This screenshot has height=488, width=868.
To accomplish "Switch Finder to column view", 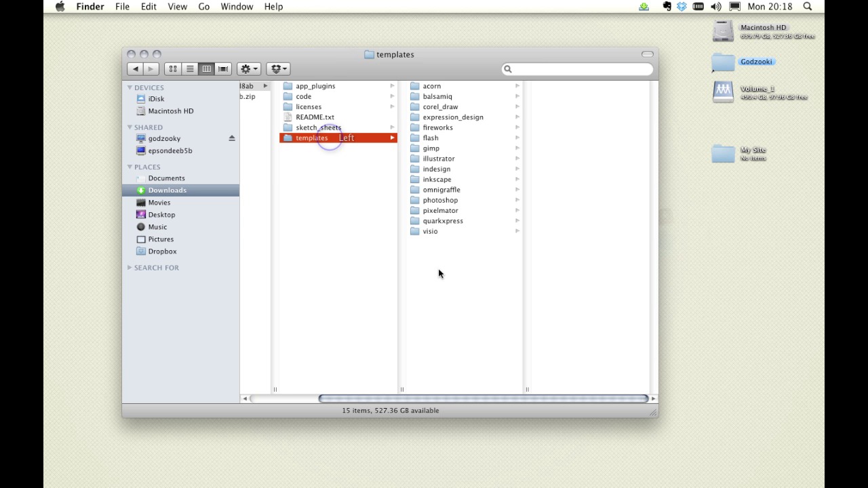I will pyautogui.click(x=206, y=68).
